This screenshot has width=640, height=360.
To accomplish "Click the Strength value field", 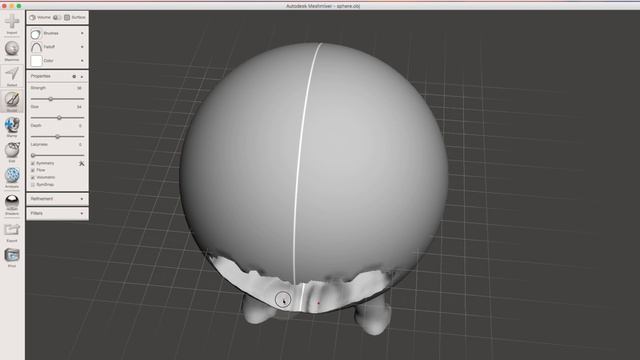I will click(79, 88).
